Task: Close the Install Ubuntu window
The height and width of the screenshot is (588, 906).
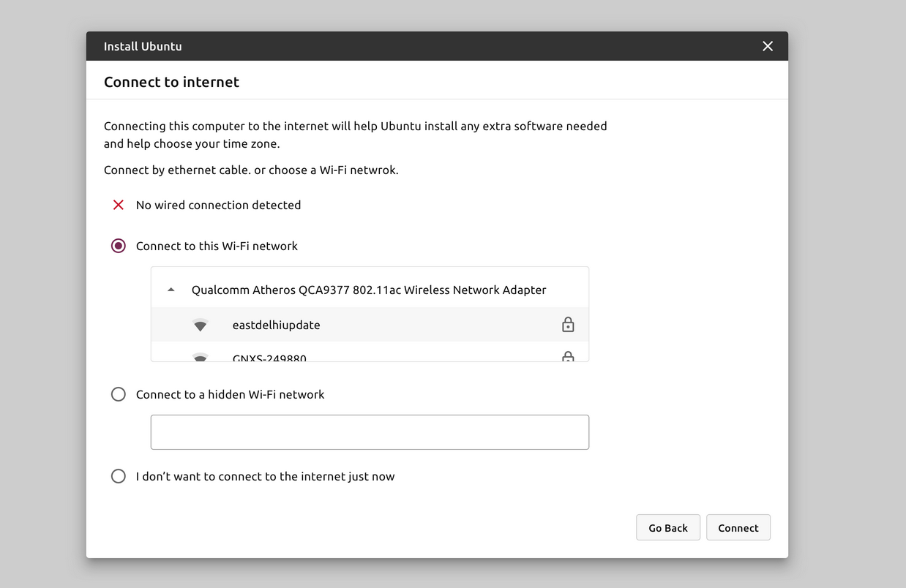Action: [768, 46]
